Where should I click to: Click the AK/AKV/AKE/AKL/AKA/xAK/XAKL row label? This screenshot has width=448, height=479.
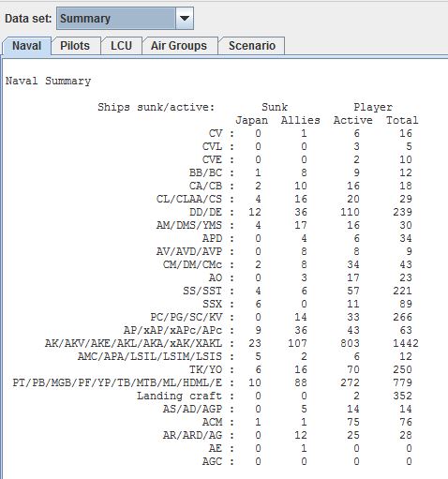pos(134,343)
